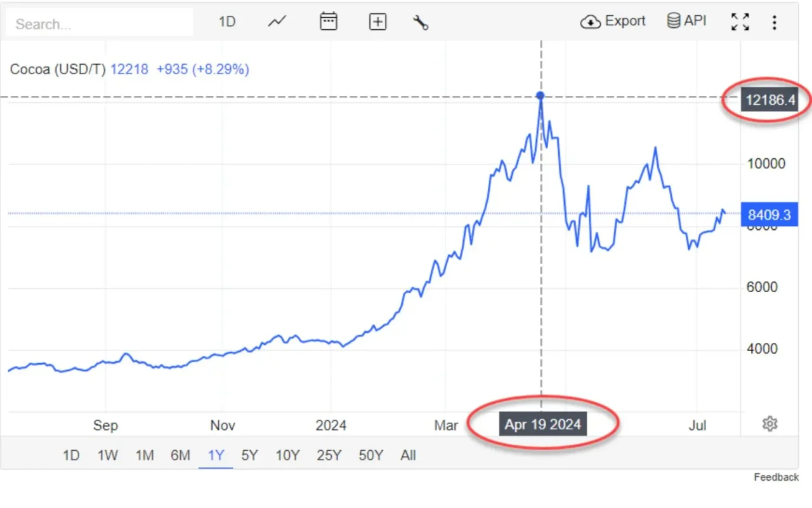Viewport: 812px width, 508px height.
Task: Click the Feedback link
Action: pyautogui.click(x=776, y=477)
